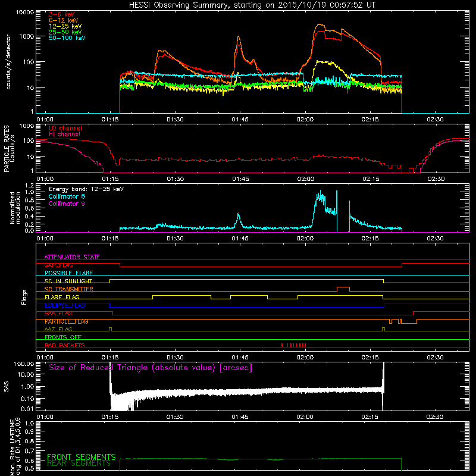
Task: Select the Collimator 8 legend label
Action: [67, 196]
